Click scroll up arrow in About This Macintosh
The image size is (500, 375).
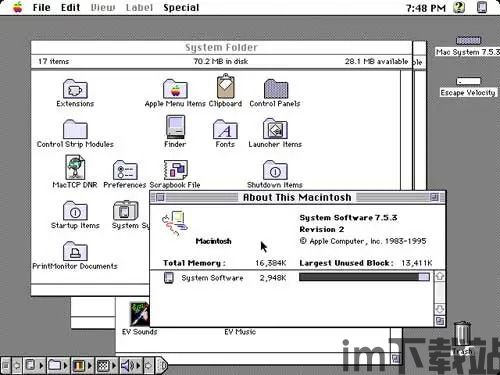click(440, 276)
